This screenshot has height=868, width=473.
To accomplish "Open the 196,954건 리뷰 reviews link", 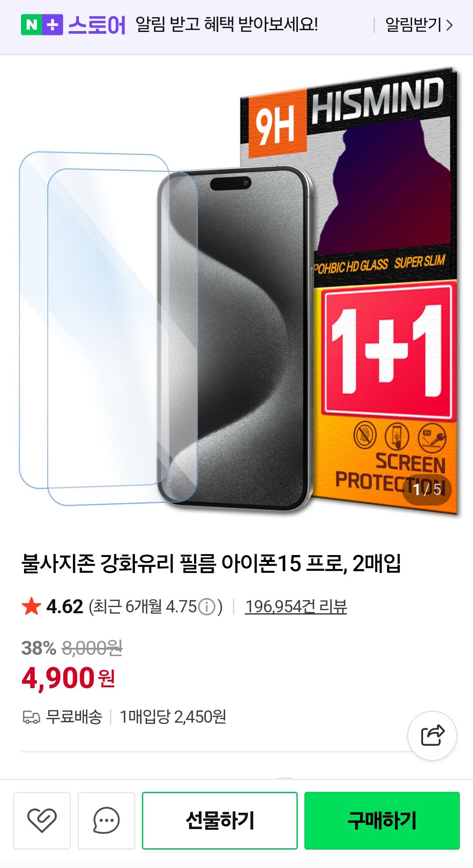I will click(x=296, y=607).
